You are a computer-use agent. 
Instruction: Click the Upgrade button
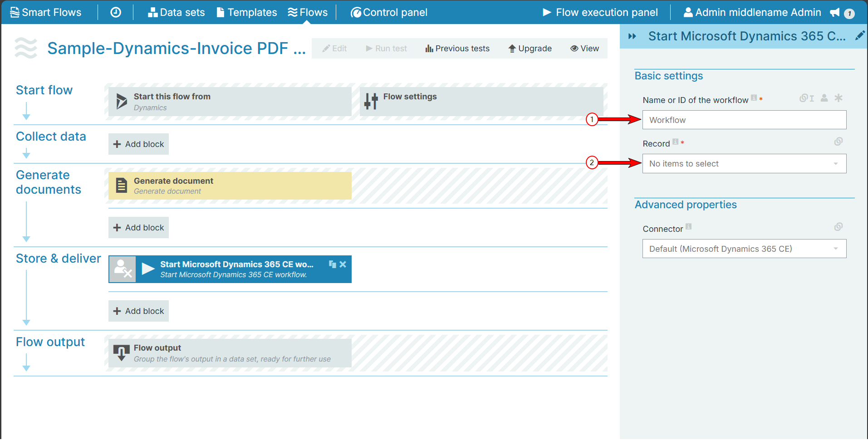coord(530,49)
